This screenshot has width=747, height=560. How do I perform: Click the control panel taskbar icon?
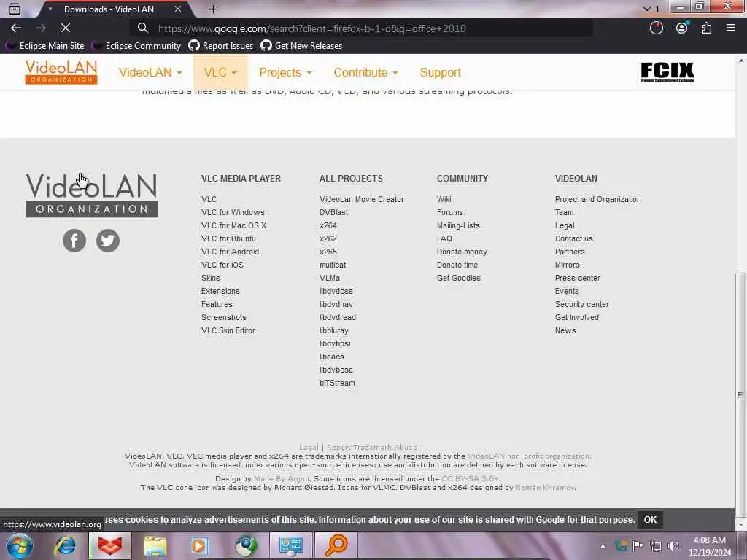[290, 545]
